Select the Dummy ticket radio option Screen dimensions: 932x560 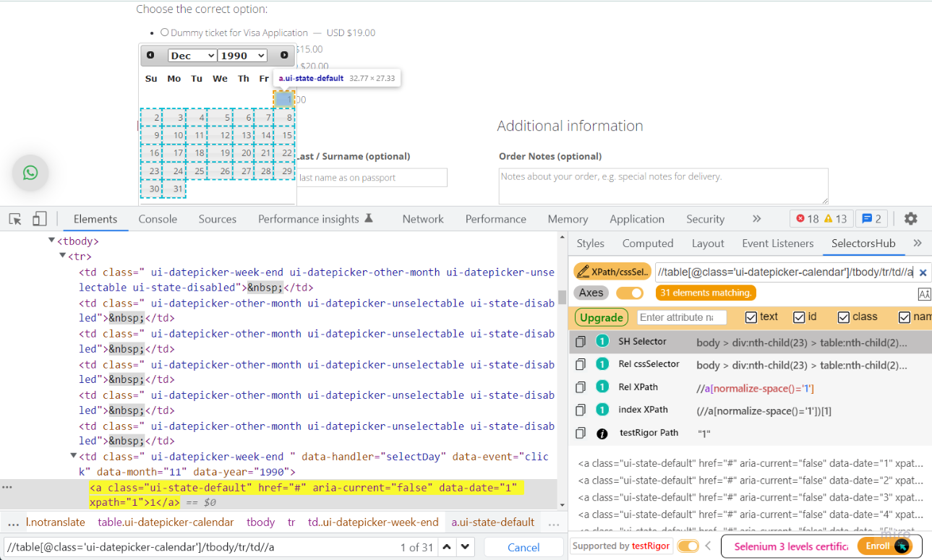tap(165, 33)
